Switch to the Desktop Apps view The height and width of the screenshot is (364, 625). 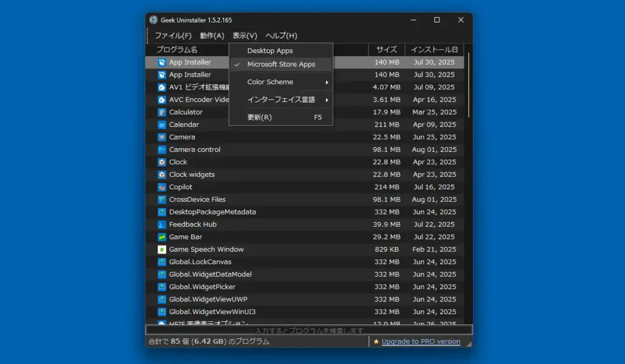coord(281,51)
